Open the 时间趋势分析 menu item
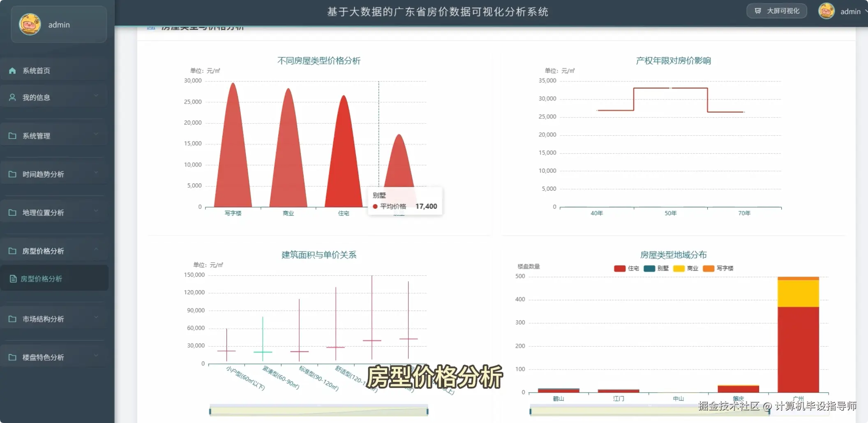The height and width of the screenshot is (423, 868). click(x=54, y=174)
